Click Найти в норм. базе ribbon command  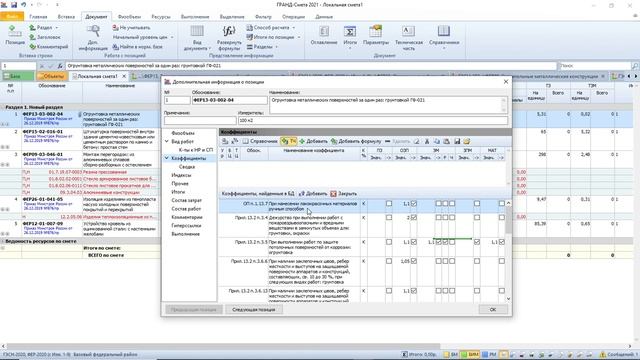137,47
